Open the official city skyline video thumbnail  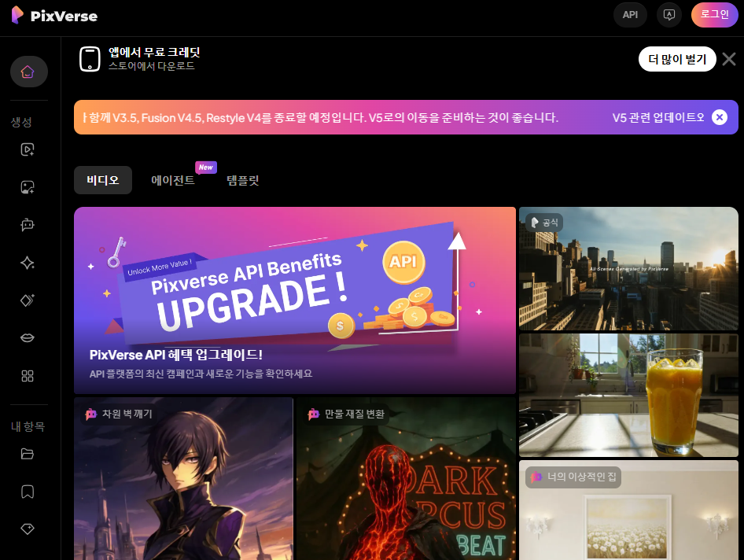pyautogui.click(x=628, y=269)
